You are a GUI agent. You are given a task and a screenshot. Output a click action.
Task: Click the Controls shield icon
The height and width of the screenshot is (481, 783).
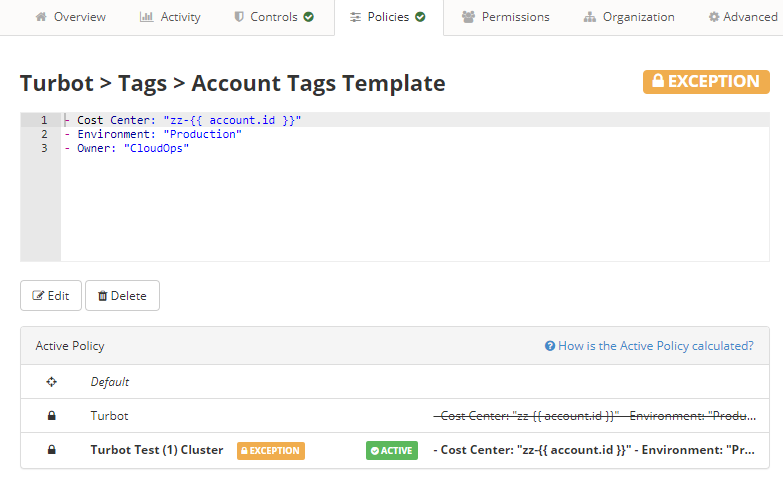coord(239,17)
